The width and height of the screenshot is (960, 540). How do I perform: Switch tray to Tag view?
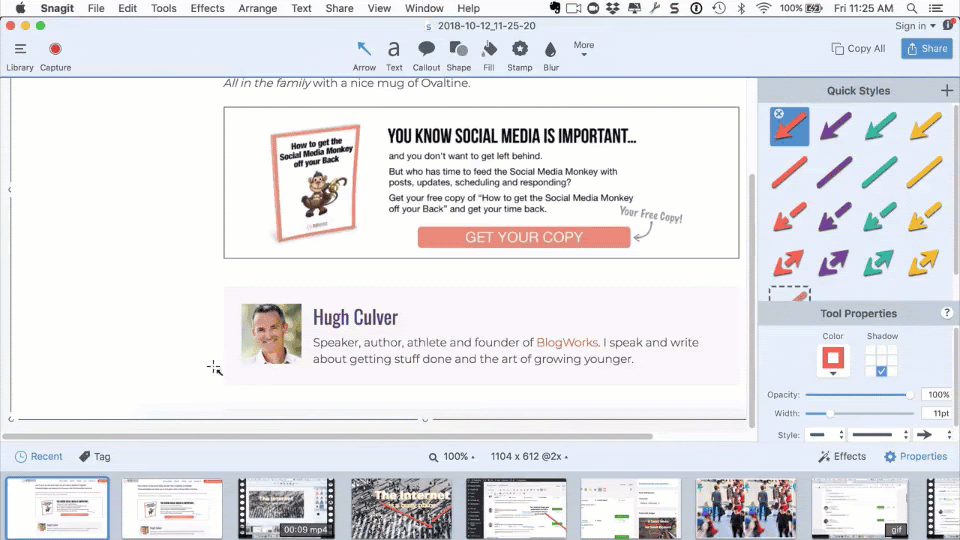(x=94, y=456)
